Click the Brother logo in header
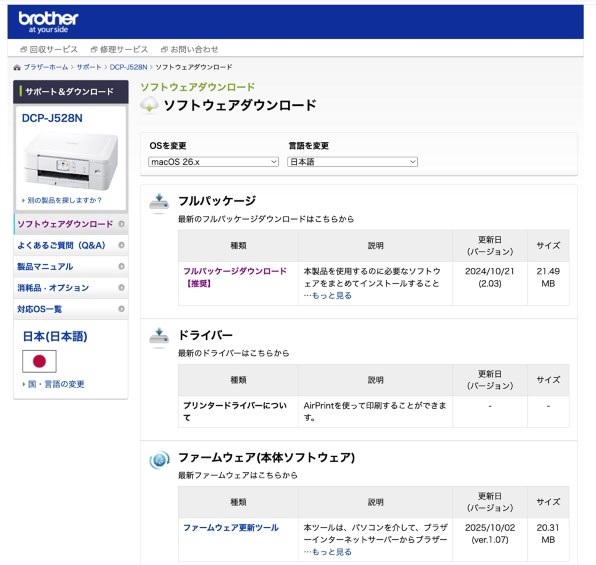Screen dimensions: 596x565 coord(48,22)
